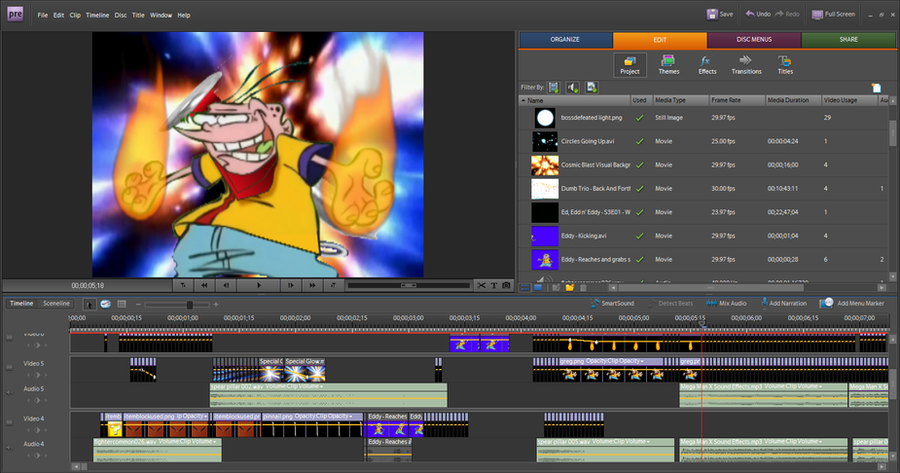Toggle the Show Audio filter
900x473 pixels.
tap(572, 88)
